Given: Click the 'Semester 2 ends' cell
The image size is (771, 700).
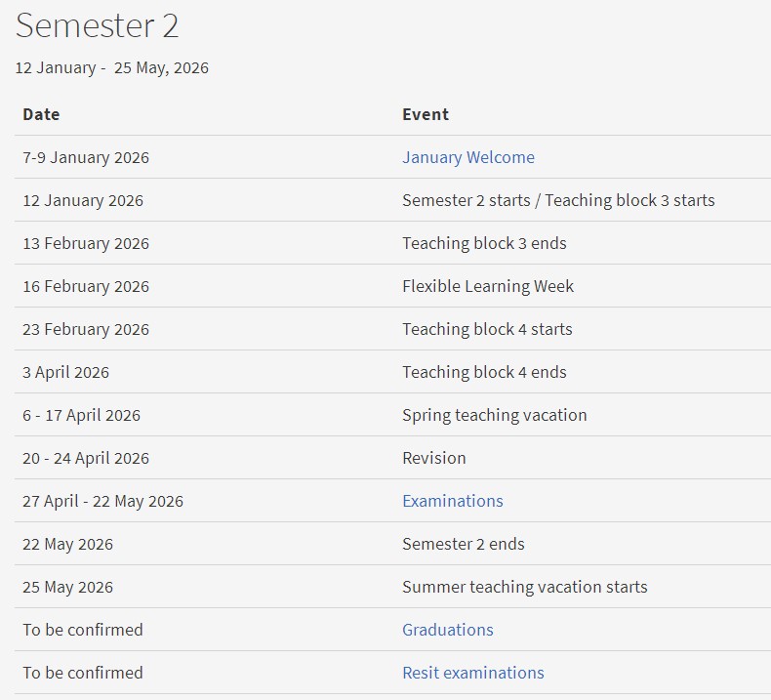Looking at the screenshot, I should pos(464,544).
